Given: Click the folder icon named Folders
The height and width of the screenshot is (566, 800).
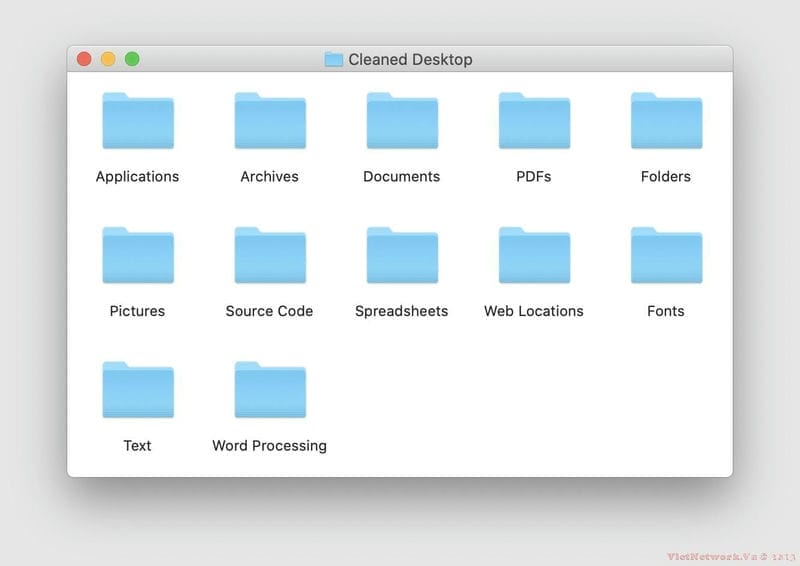Looking at the screenshot, I should point(666,122).
